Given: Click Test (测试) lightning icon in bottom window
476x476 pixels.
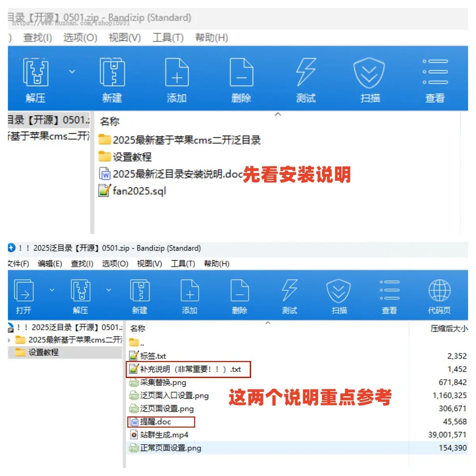Looking at the screenshot, I should click(x=290, y=290).
